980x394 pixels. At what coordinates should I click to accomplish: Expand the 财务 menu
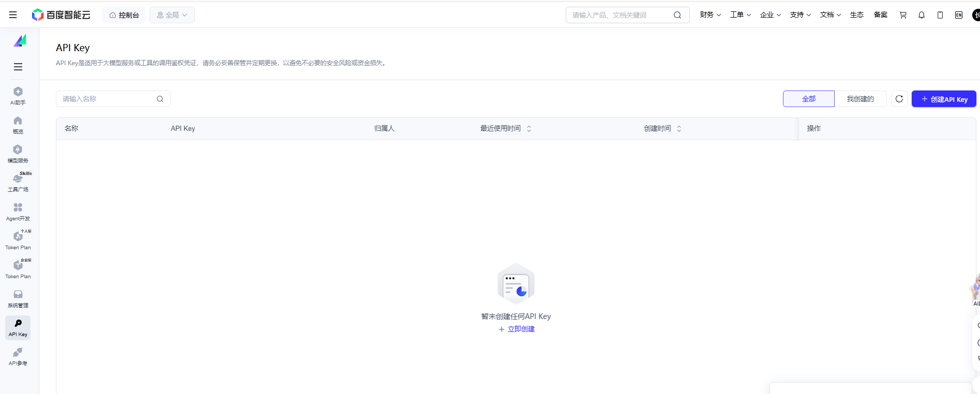[711, 15]
